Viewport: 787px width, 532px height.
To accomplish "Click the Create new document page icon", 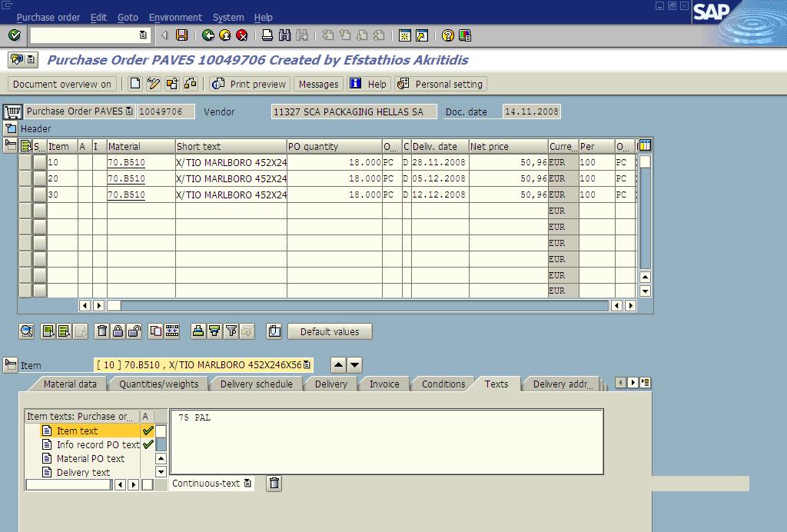I will (135, 84).
